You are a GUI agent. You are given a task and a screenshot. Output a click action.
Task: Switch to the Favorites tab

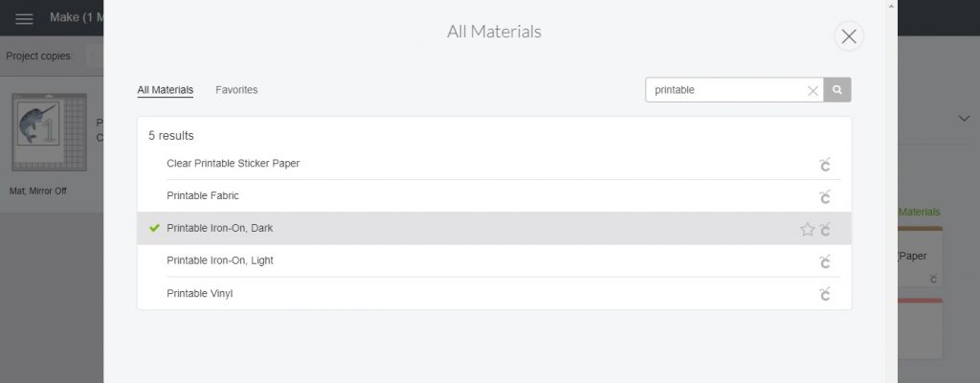pyautogui.click(x=236, y=90)
